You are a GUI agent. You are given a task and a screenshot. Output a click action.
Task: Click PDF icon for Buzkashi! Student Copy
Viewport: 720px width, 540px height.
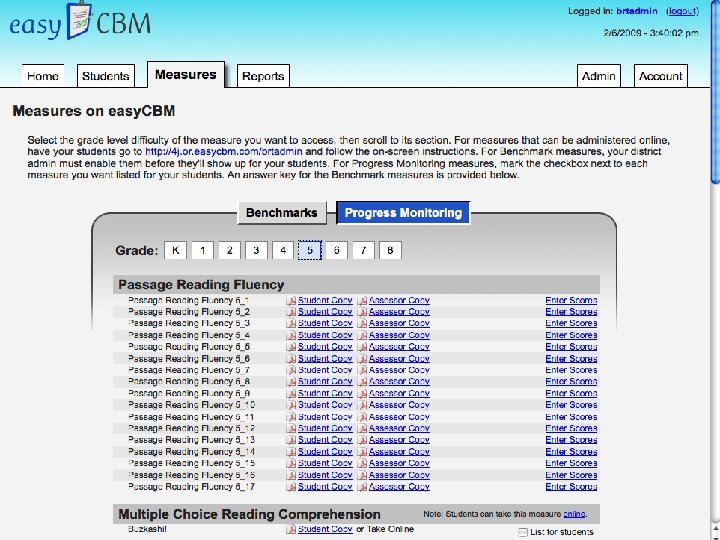pos(291,529)
